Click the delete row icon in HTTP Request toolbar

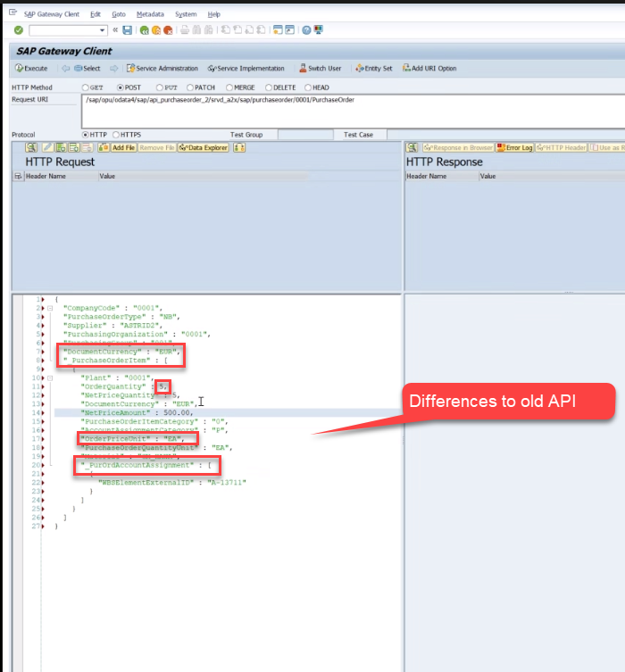point(87,147)
